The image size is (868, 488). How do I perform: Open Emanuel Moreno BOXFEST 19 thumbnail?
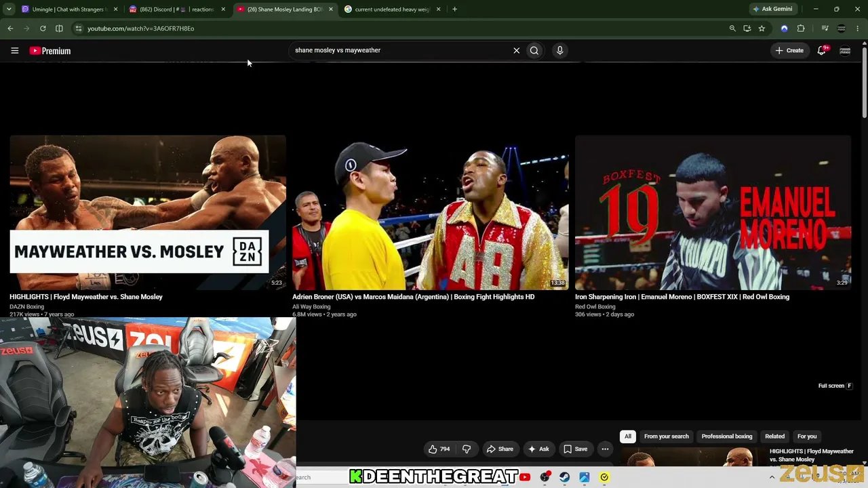(713, 212)
